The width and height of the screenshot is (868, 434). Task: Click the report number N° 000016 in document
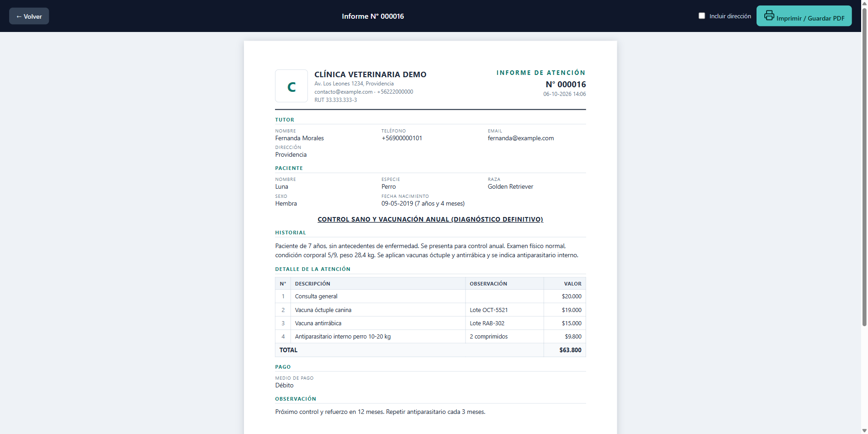(x=566, y=85)
